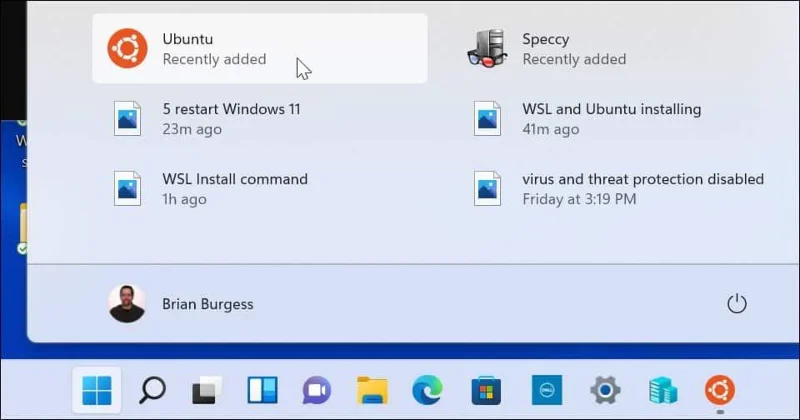
Task: Launch Microsoft Edge from the taskbar
Action: [427, 390]
